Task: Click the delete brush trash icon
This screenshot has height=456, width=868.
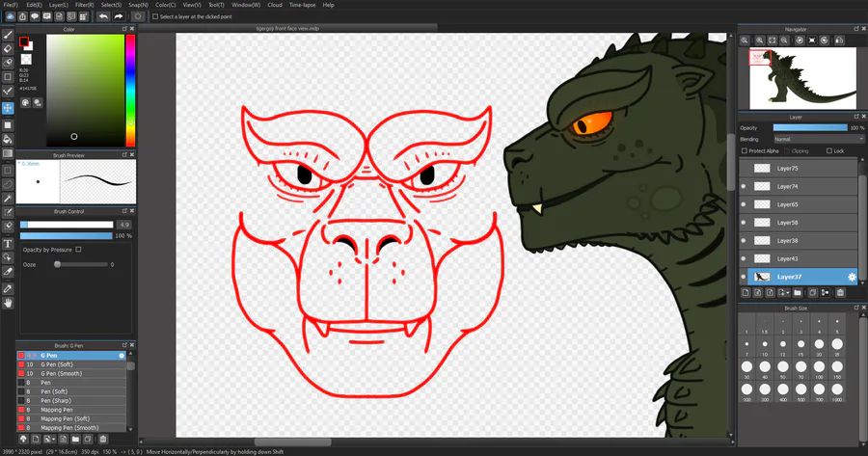Action: click(x=103, y=439)
